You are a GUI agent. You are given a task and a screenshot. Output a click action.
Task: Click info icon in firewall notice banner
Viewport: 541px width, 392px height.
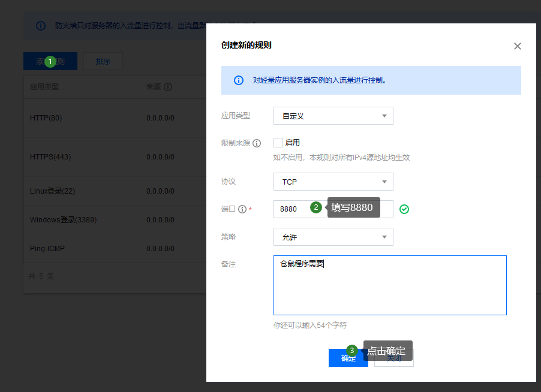(41, 26)
